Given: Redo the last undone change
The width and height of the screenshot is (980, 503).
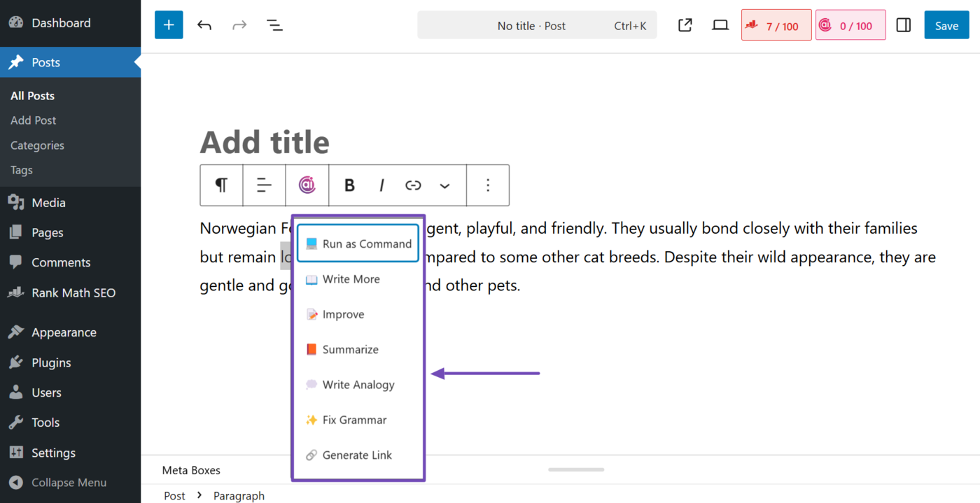Looking at the screenshot, I should click(239, 25).
